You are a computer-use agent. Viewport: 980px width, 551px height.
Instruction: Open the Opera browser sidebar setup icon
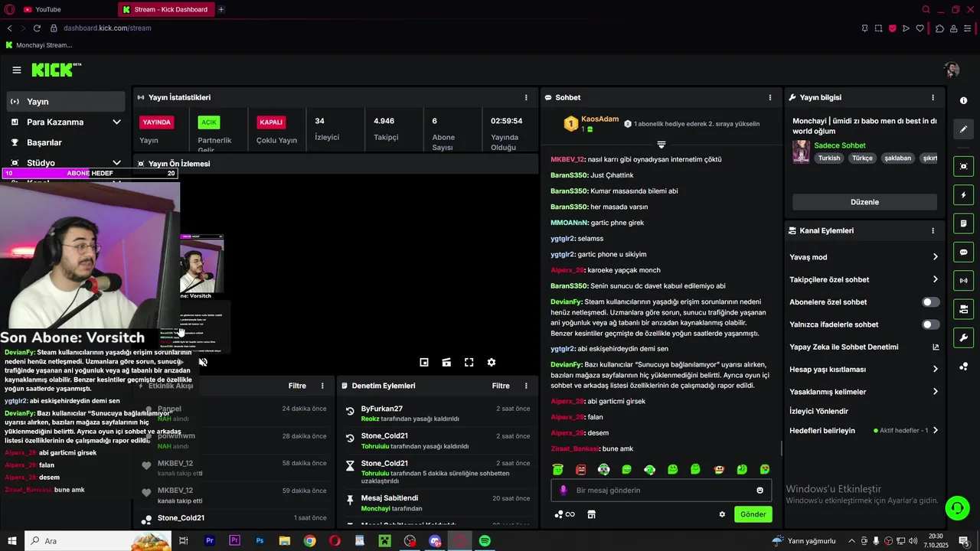pyautogui.click(x=969, y=28)
